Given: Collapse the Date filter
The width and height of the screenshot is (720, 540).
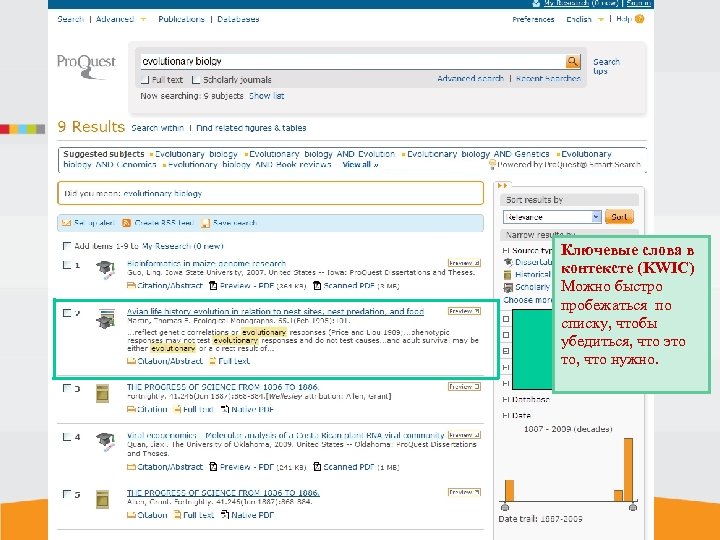Looking at the screenshot, I should point(506,415).
